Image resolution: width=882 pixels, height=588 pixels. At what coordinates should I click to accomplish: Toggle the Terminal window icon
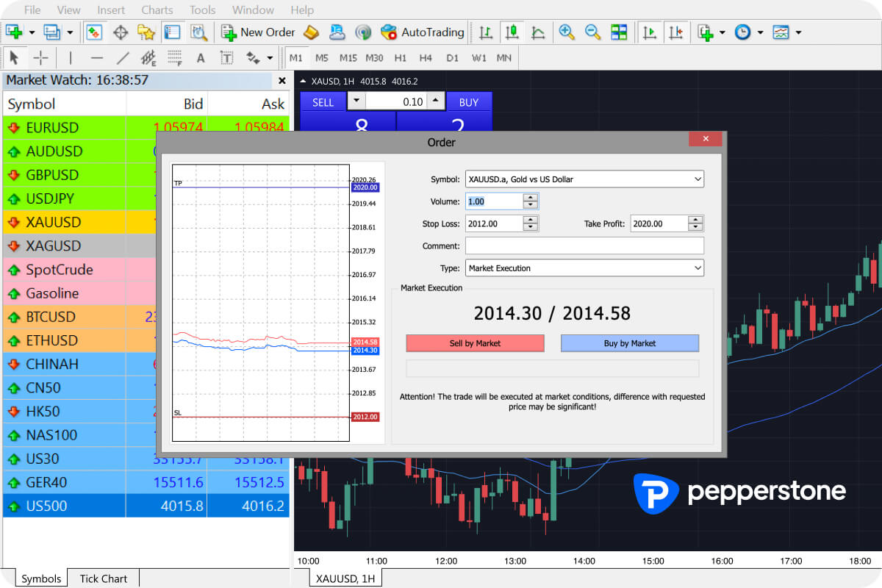coord(172,32)
